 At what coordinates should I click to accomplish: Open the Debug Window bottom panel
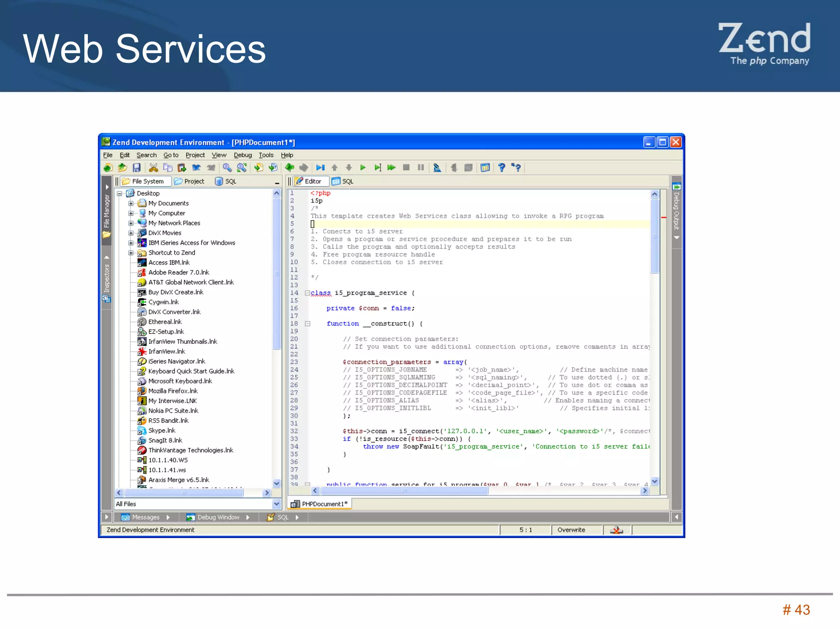point(218,517)
